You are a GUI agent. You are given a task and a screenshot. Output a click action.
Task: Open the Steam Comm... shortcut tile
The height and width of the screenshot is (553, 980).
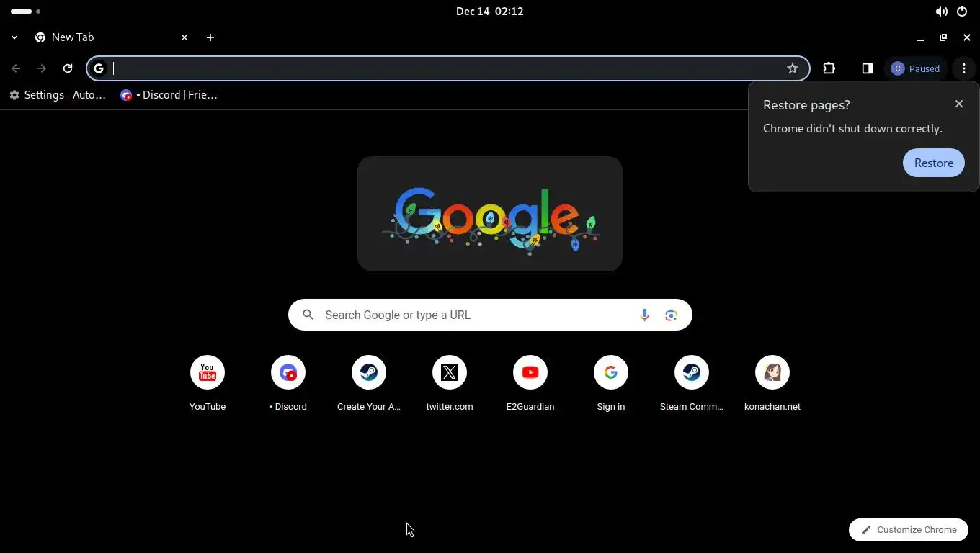point(692,384)
